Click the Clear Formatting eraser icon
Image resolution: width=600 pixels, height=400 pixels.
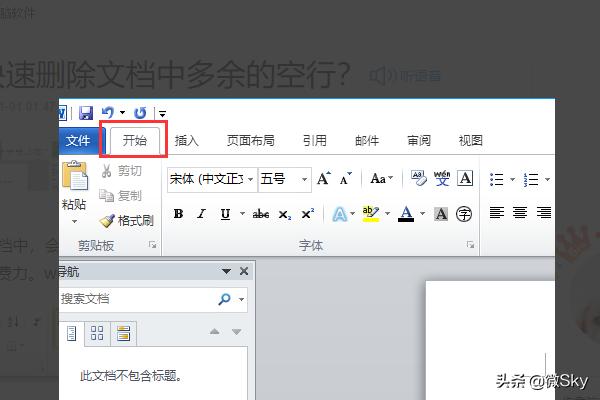[418, 178]
